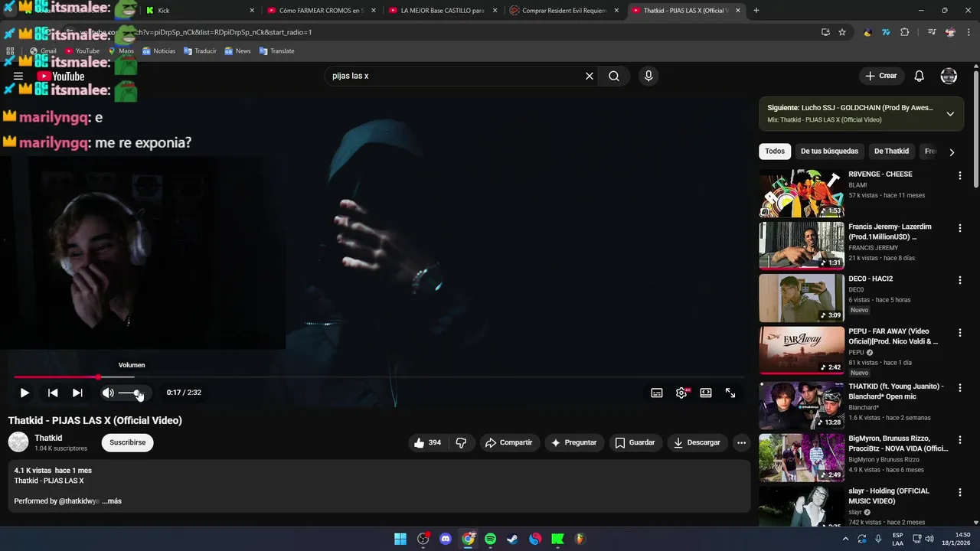
Task: Select De tus búsquedas filter chip
Action: click(829, 152)
